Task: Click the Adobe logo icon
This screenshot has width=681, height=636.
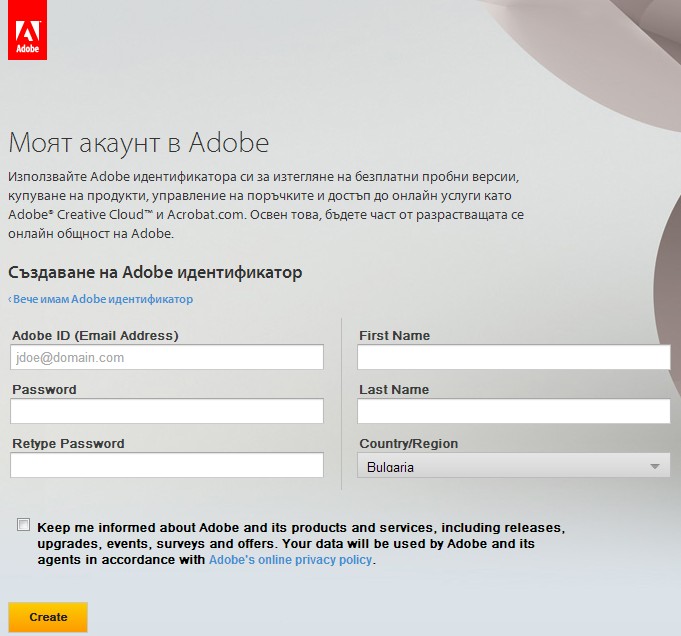Action: click(x=27, y=30)
